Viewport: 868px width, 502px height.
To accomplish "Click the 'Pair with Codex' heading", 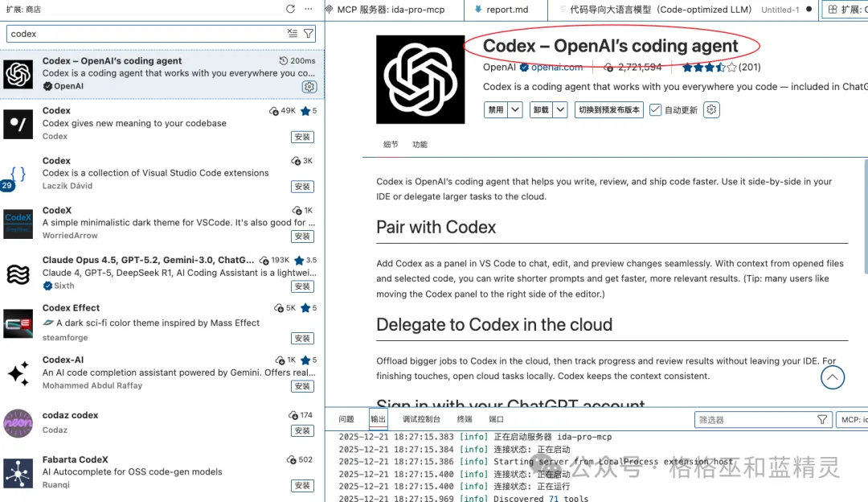I will (436, 227).
